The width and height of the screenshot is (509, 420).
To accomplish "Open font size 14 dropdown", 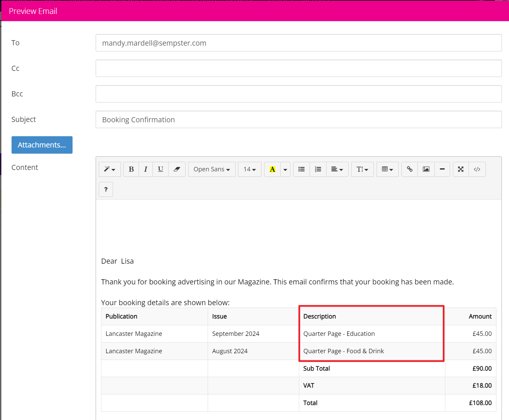I will pyautogui.click(x=250, y=169).
